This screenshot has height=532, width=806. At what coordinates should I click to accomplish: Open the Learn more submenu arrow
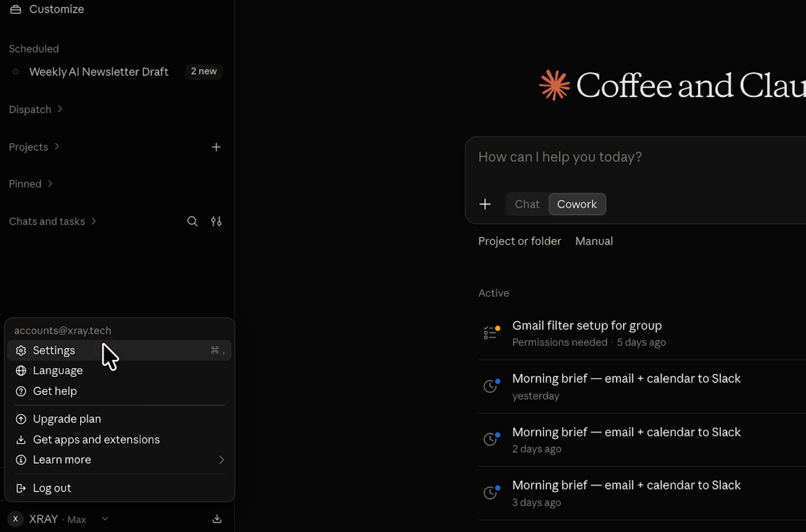[x=221, y=460]
